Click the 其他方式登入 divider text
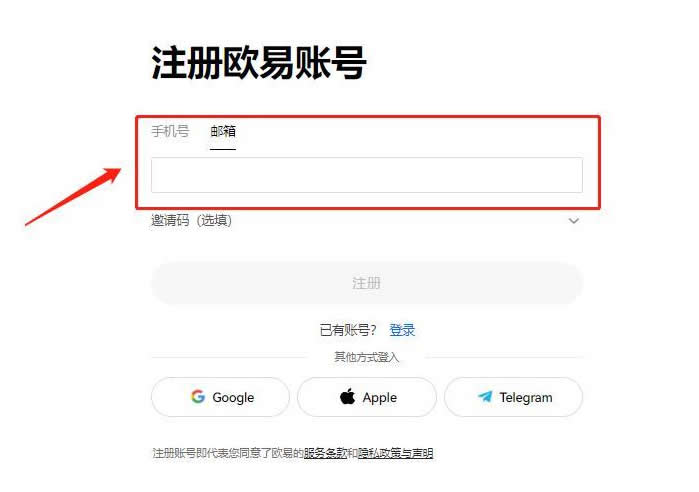This screenshot has height=492, width=699. [x=366, y=357]
